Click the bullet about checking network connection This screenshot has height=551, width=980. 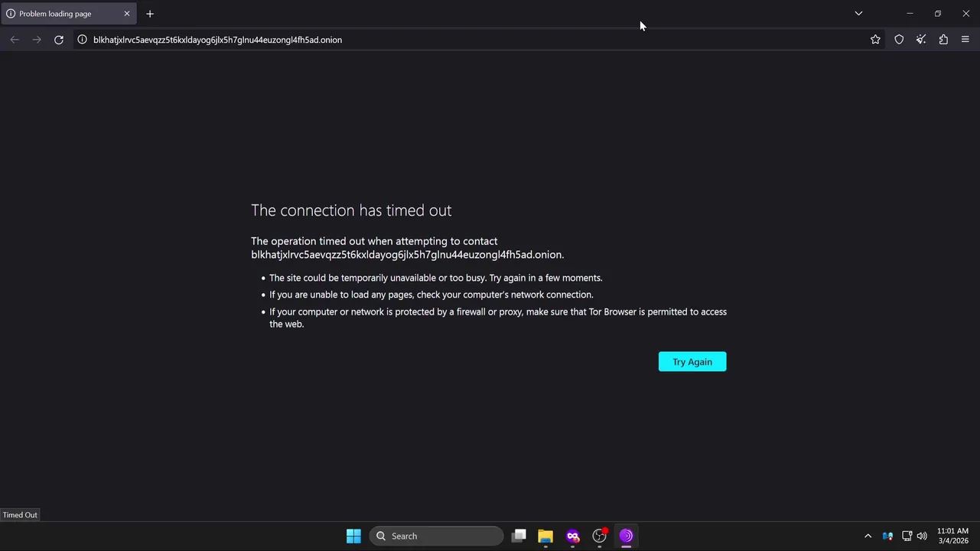coord(431,295)
